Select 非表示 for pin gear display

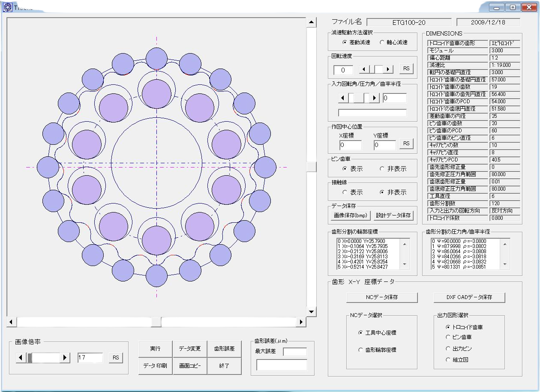(382, 169)
